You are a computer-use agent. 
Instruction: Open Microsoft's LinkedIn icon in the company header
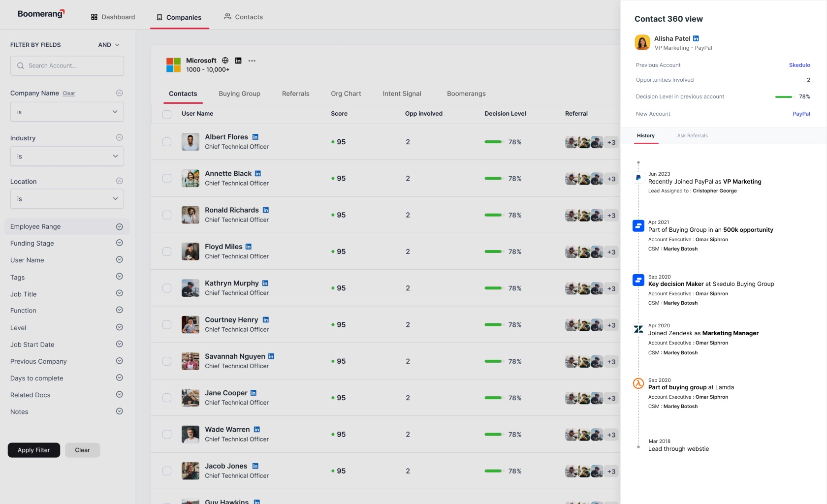pyautogui.click(x=238, y=61)
